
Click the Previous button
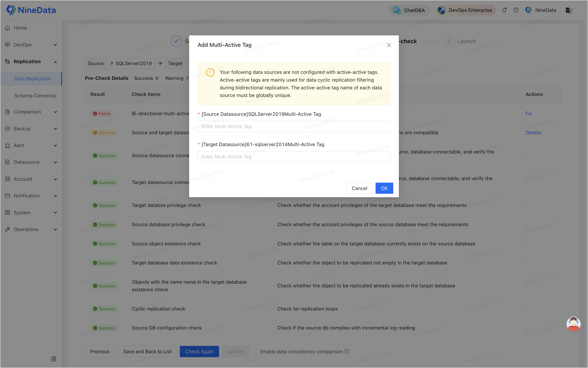(x=100, y=351)
